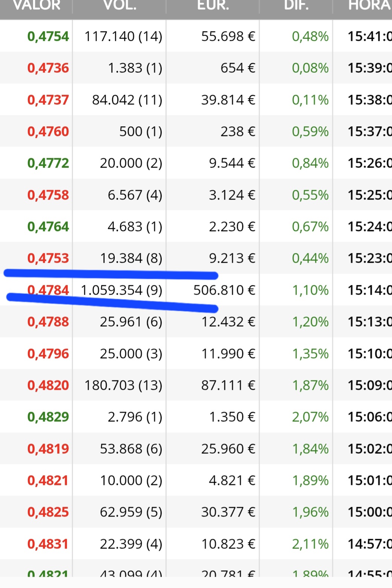This screenshot has width=392, height=588.
Task: Select volume 1.059.354 (9)
Action: click(122, 290)
